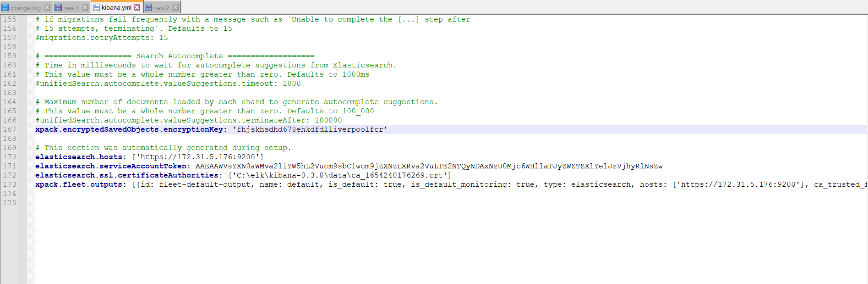
Task: Click the save-state disk icon on change.log tab
Action: 5,8
